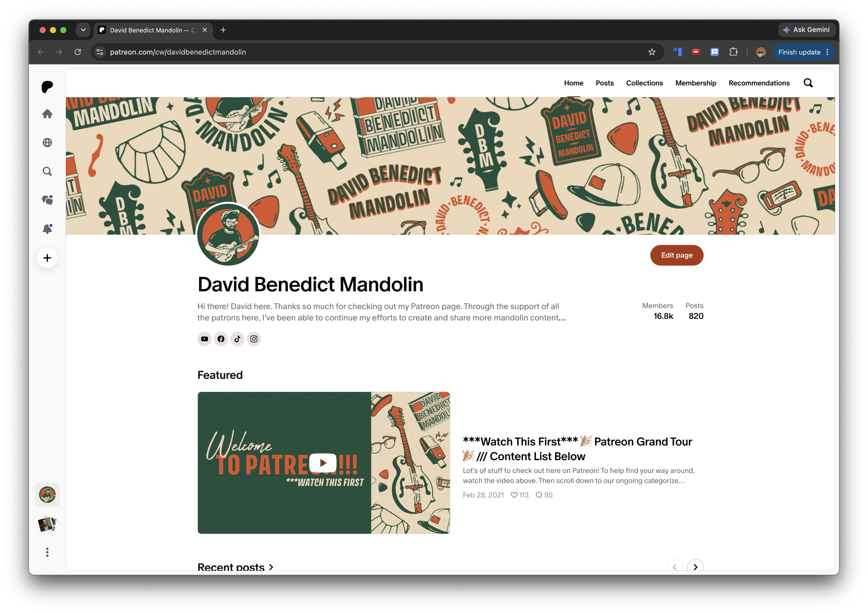Select the Home tab in the page navigation

pos(574,83)
